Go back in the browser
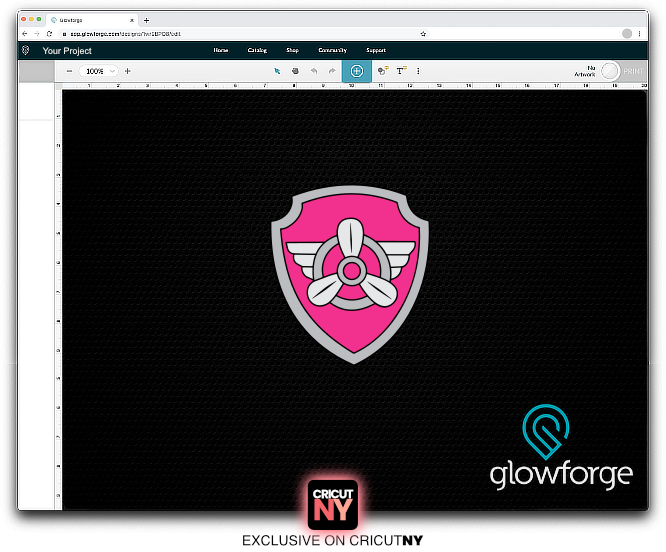The height and width of the screenshot is (552, 666). click(25, 34)
